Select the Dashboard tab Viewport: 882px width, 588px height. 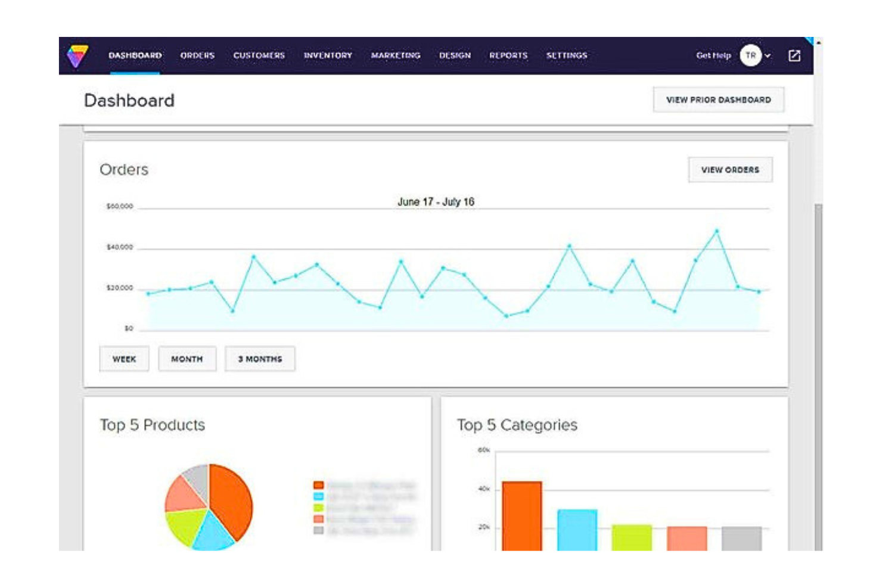coord(133,55)
